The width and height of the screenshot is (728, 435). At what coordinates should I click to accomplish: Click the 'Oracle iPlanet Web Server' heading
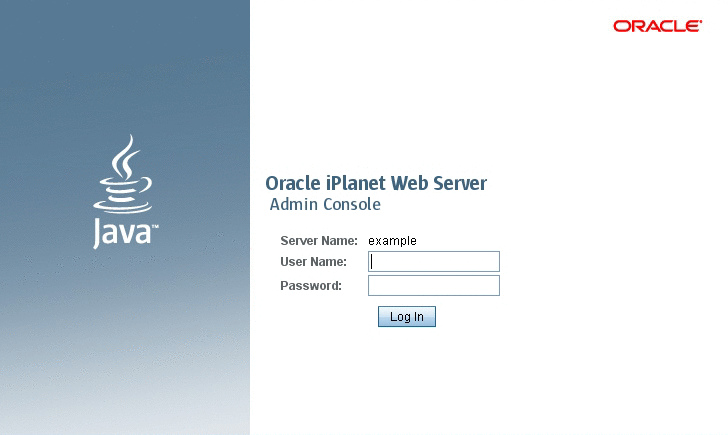[x=376, y=183]
